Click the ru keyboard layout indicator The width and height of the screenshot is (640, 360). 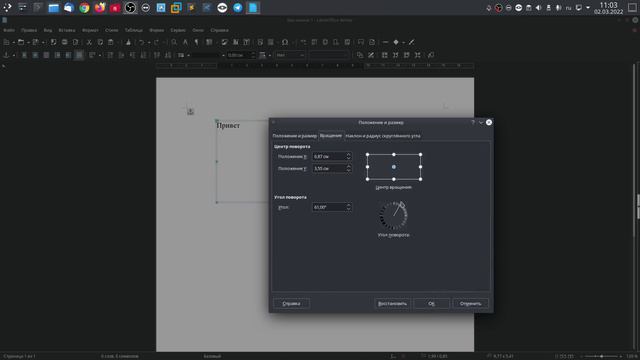point(568,8)
